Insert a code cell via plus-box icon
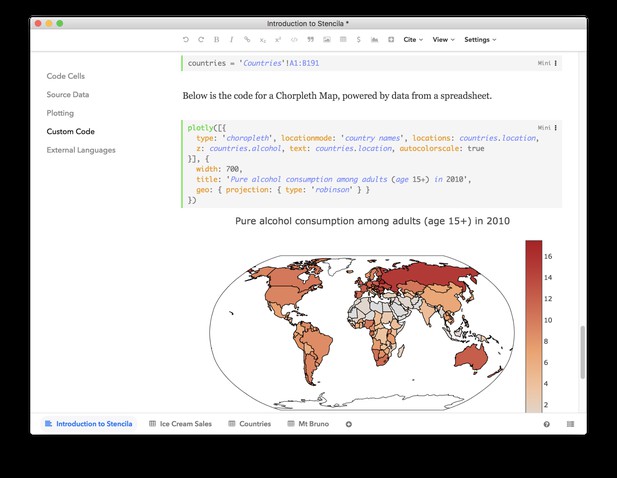Screen dimensions: 617x478 391,40
